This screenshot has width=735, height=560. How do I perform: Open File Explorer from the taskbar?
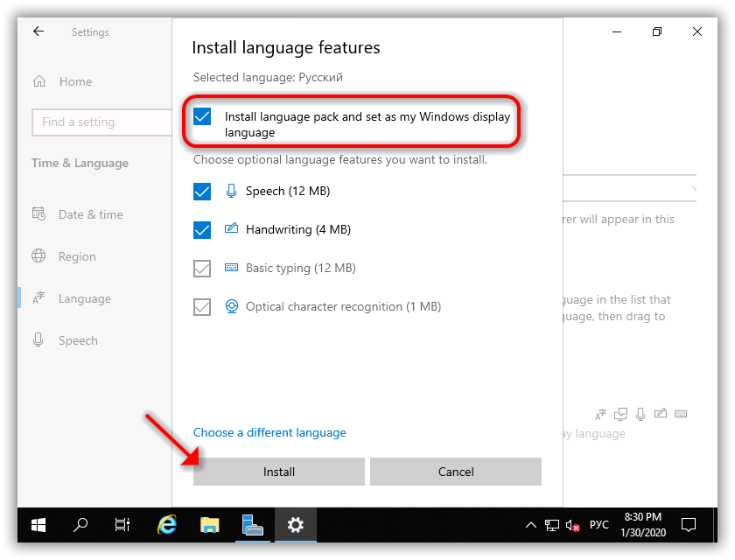pos(209,525)
